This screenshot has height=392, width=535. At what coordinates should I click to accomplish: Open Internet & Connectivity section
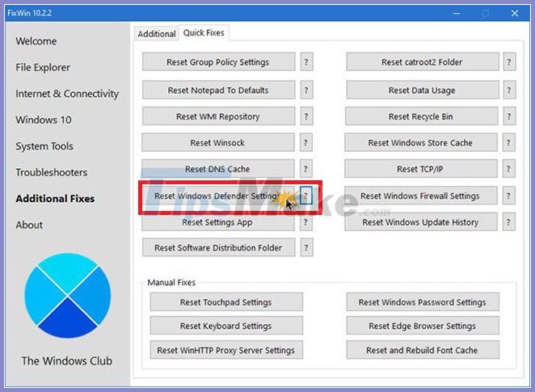[x=67, y=94]
